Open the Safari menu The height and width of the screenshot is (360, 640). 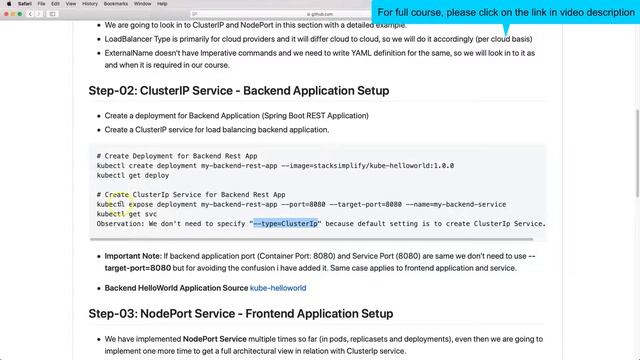pyautogui.click(x=24, y=4)
